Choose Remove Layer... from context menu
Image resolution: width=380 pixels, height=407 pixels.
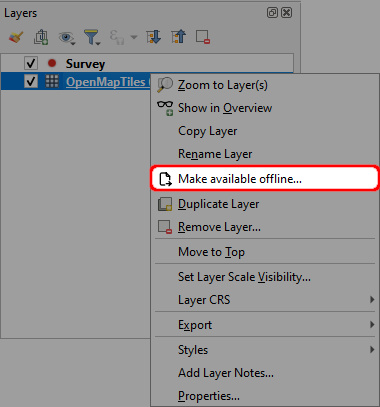[x=265, y=227]
